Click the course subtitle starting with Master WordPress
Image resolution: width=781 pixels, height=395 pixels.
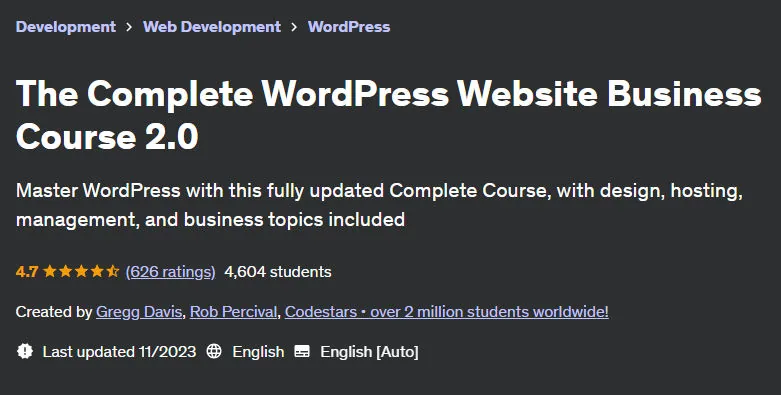379,205
